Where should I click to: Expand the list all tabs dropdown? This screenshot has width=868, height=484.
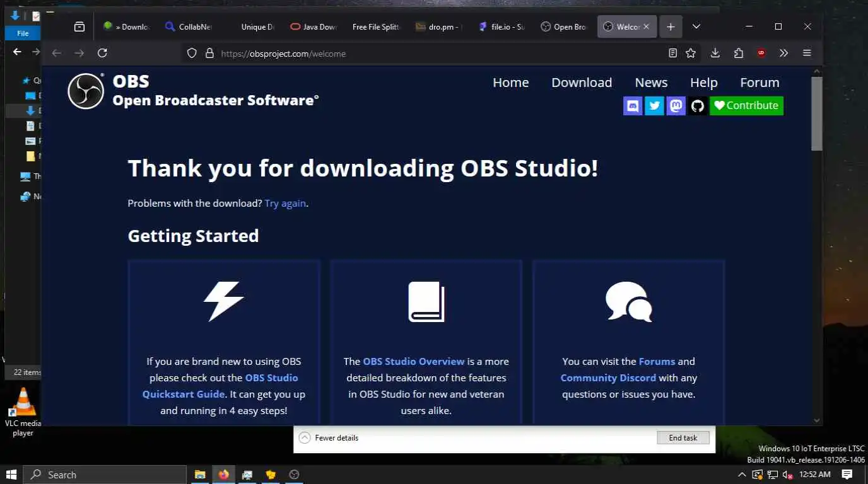(696, 26)
